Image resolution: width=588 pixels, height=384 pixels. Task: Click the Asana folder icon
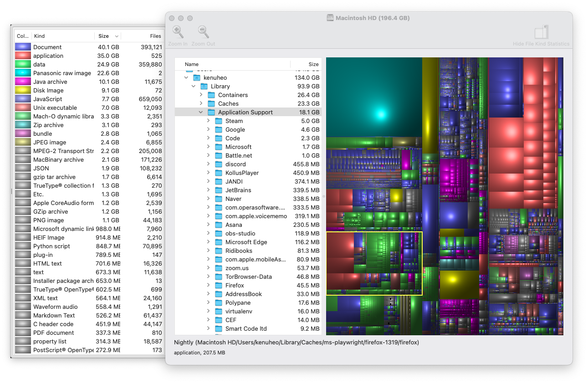click(218, 225)
